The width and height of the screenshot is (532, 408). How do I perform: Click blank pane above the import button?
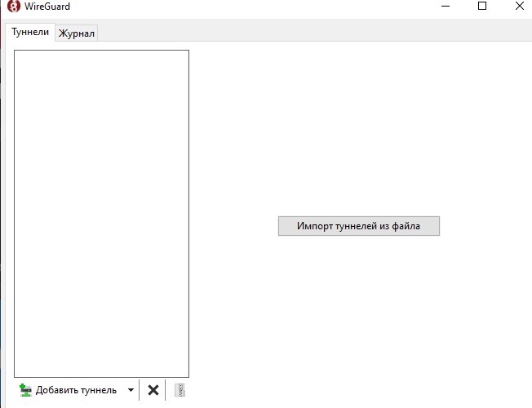click(x=359, y=131)
